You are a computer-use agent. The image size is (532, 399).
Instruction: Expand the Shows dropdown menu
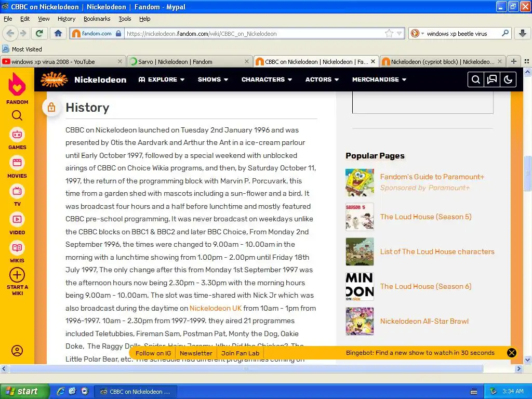(x=212, y=79)
